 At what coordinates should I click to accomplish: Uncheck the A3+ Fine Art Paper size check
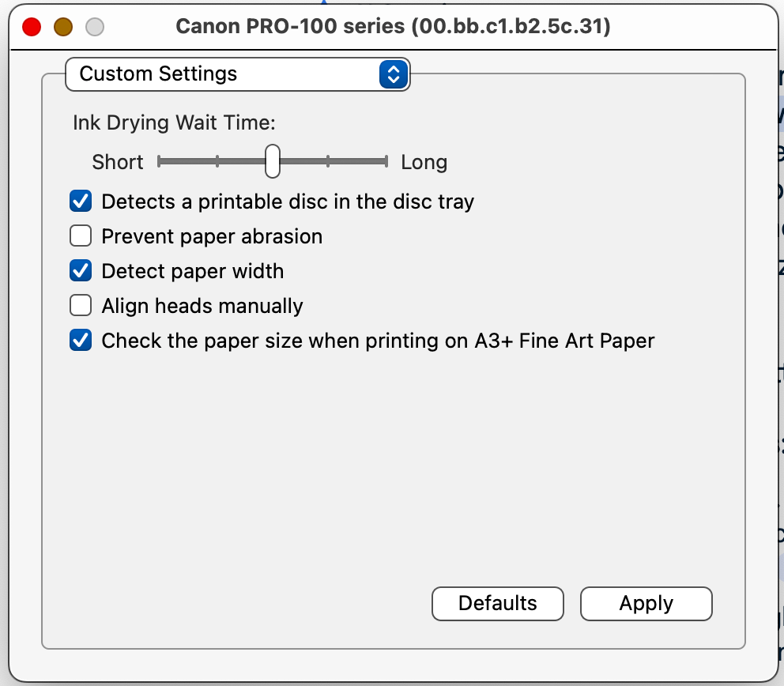[x=80, y=340]
